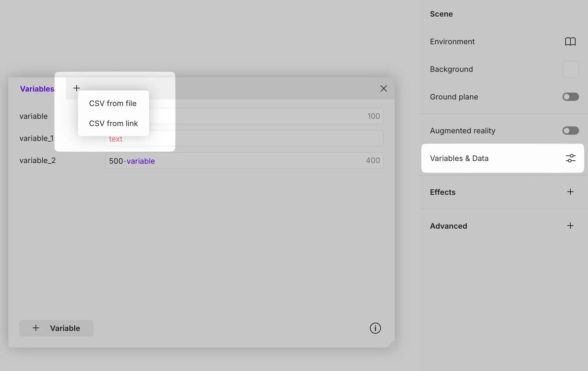Image resolution: width=588 pixels, height=371 pixels.
Task: Close the Variables panel
Action: click(383, 88)
